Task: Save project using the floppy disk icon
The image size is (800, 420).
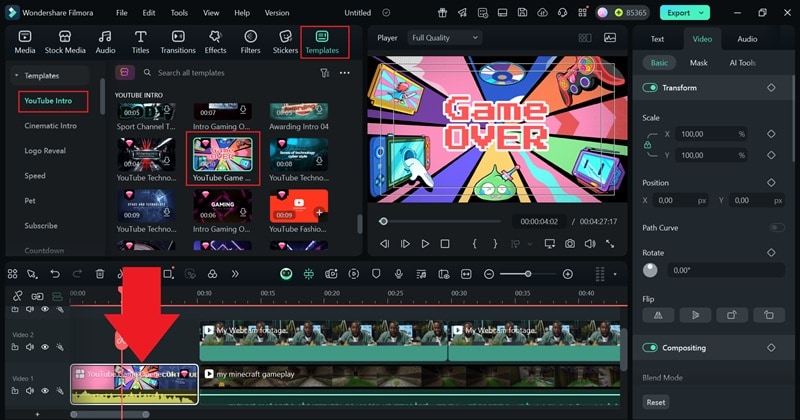Action: [x=522, y=13]
